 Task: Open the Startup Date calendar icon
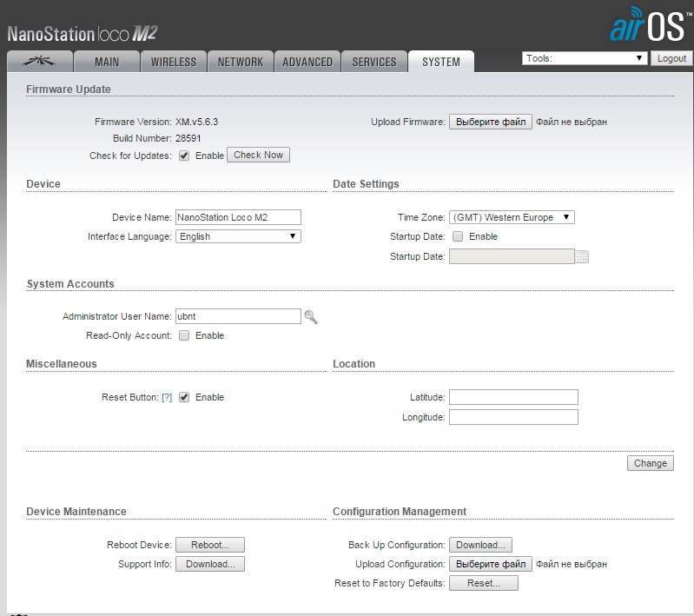582,257
